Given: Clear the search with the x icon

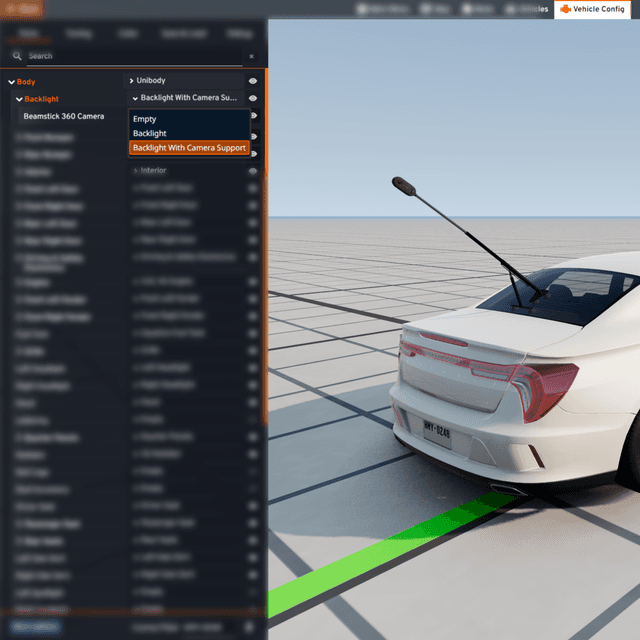Looking at the screenshot, I should coord(251,57).
